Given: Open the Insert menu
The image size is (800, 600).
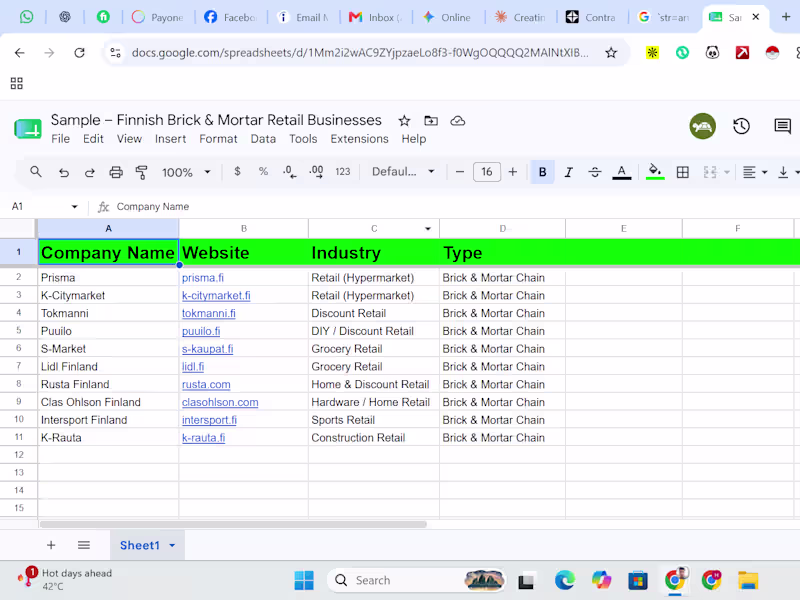Looking at the screenshot, I should coord(170,139).
